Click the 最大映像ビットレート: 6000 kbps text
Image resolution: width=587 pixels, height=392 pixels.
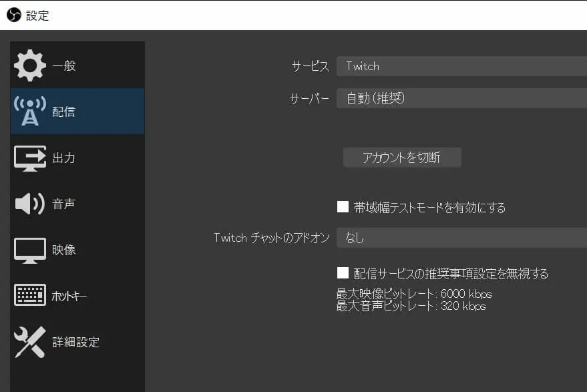click(414, 294)
